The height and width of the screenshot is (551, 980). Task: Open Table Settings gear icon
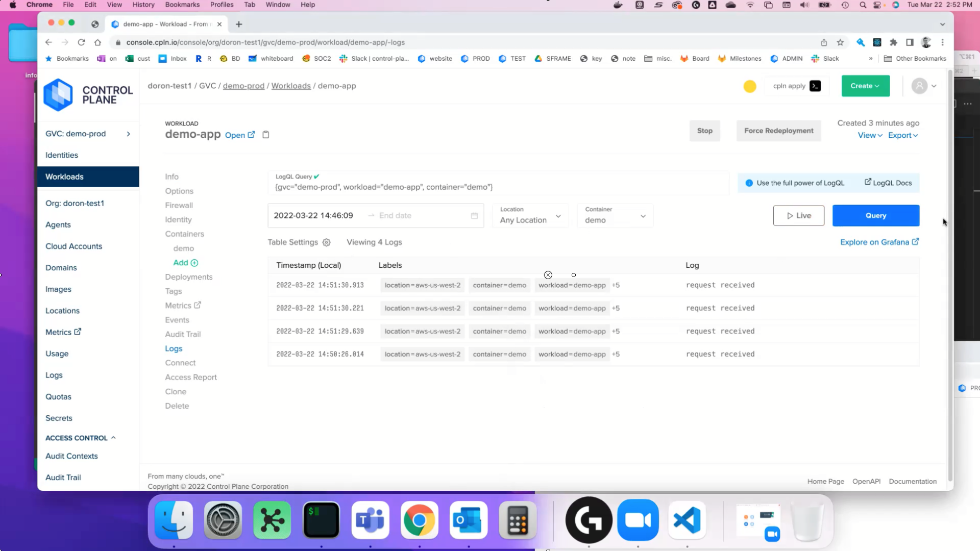tap(327, 242)
